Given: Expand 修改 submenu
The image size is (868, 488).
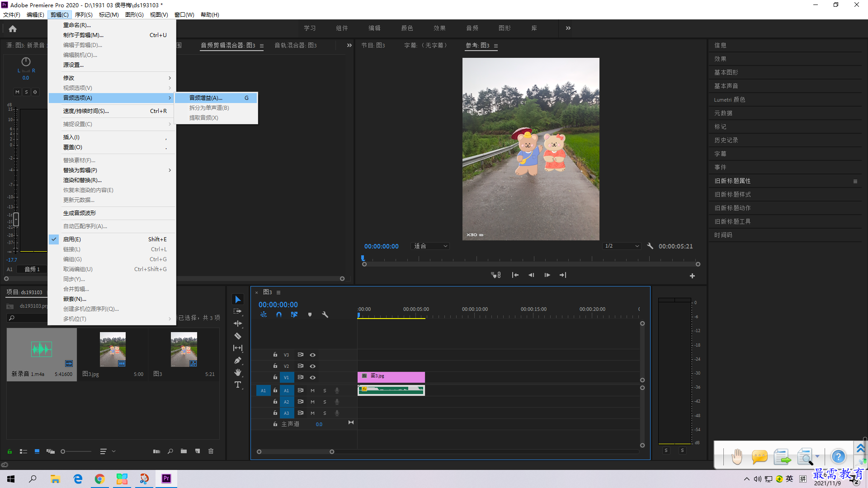Looking at the screenshot, I should pyautogui.click(x=112, y=78).
